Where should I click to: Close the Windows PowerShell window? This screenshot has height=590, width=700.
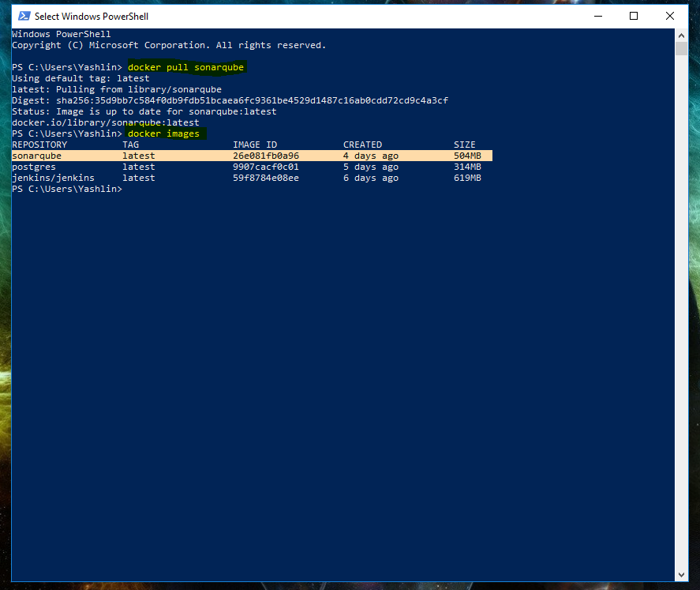tap(670, 16)
